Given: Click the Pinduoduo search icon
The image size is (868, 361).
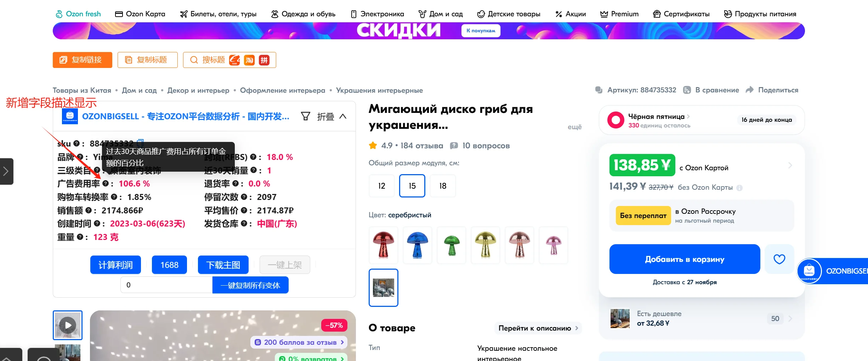Looking at the screenshot, I should point(264,60).
